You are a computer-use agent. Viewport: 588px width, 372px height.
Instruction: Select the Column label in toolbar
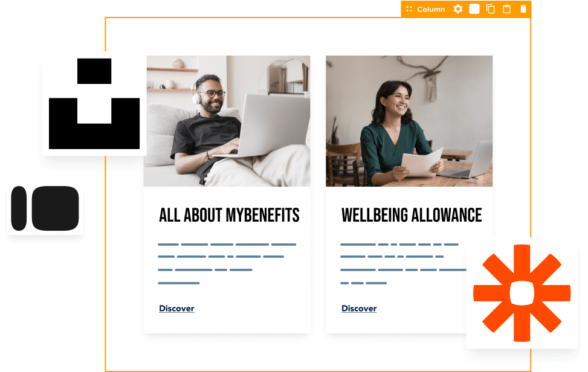(x=431, y=10)
